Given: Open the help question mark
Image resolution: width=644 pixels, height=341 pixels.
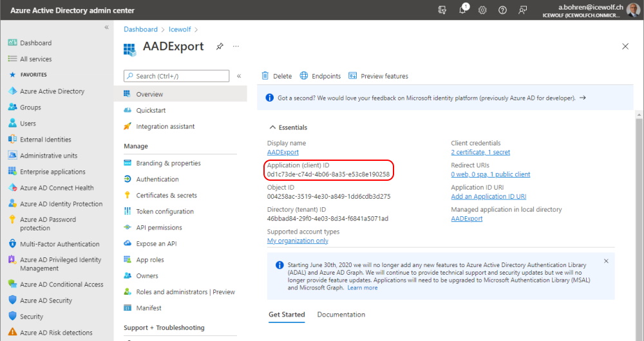Looking at the screenshot, I should (502, 10).
